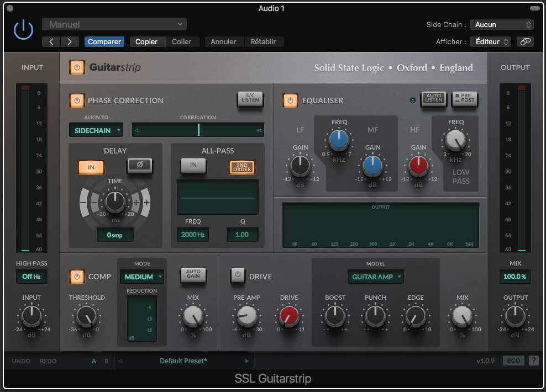Viewport: 546px width, 392px height.
Task: Click the blue MF Freq knob
Action: pyautogui.click(x=339, y=140)
